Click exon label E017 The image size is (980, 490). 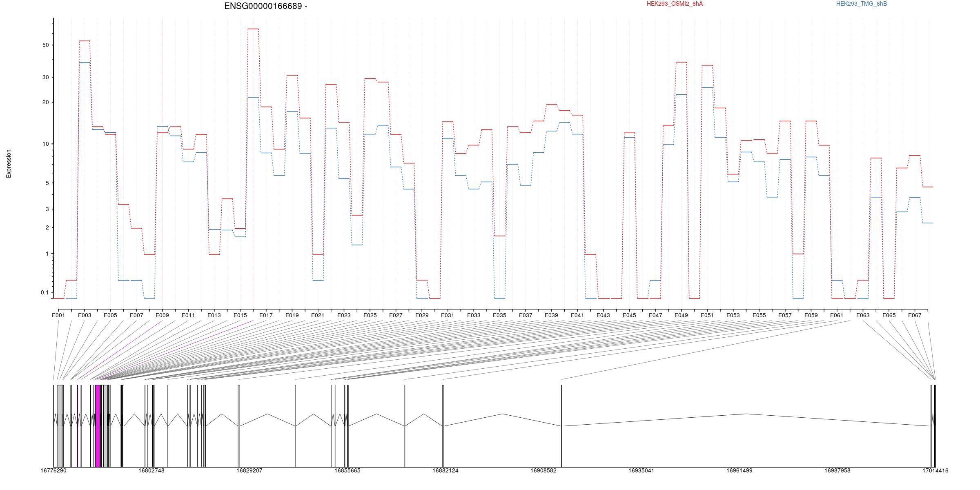coord(266,315)
